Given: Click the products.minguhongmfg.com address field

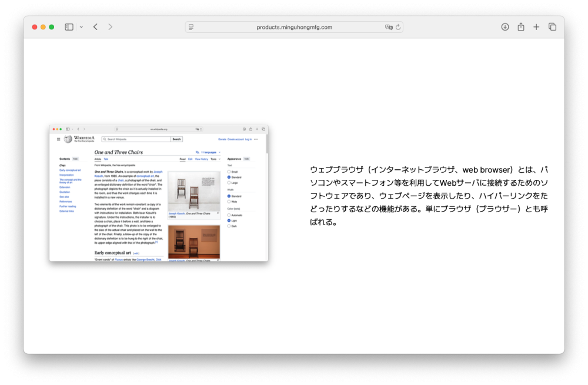Looking at the screenshot, I should 295,27.
